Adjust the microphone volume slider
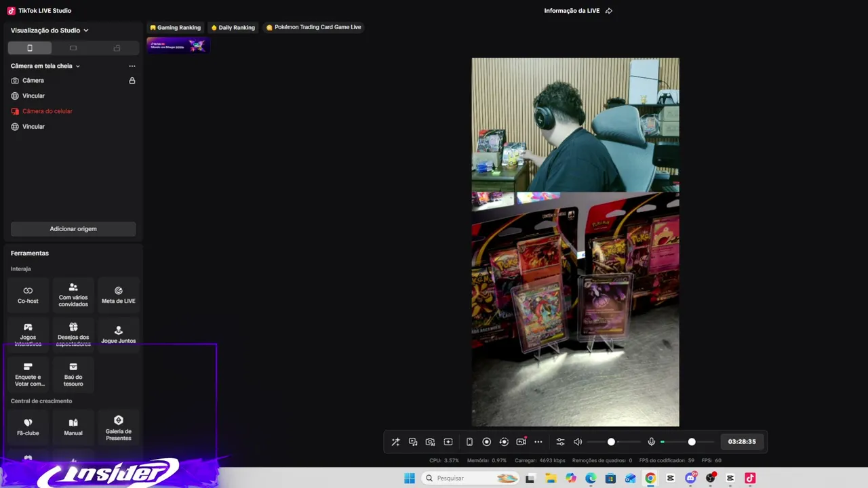The height and width of the screenshot is (488, 868). (x=688, y=442)
